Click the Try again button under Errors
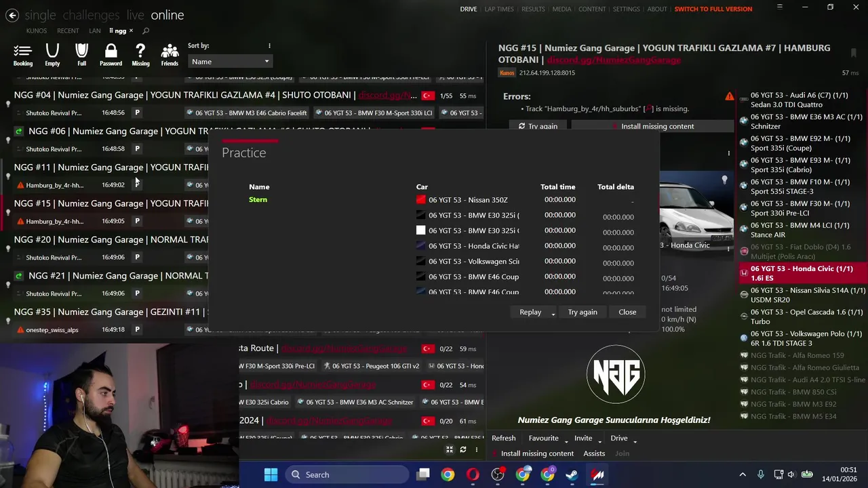868x488 pixels. pyautogui.click(x=538, y=126)
